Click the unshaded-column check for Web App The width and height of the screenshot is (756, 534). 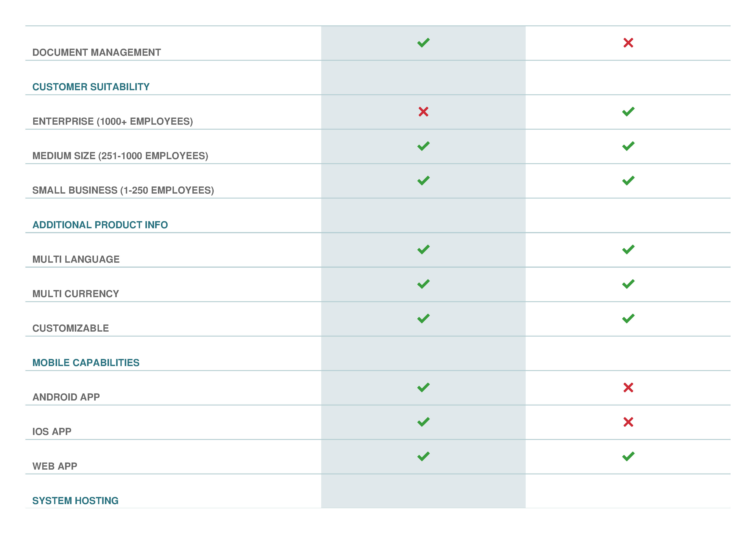pos(628,456)
